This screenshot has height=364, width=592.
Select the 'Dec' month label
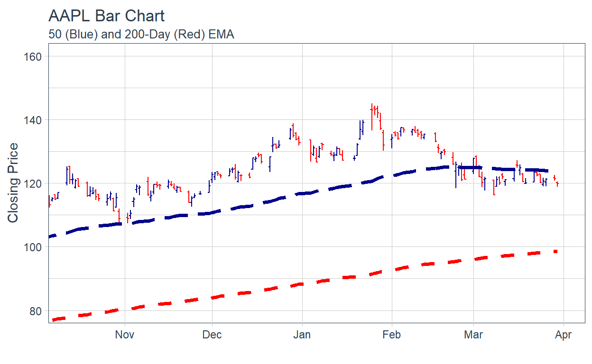[212, 335]
